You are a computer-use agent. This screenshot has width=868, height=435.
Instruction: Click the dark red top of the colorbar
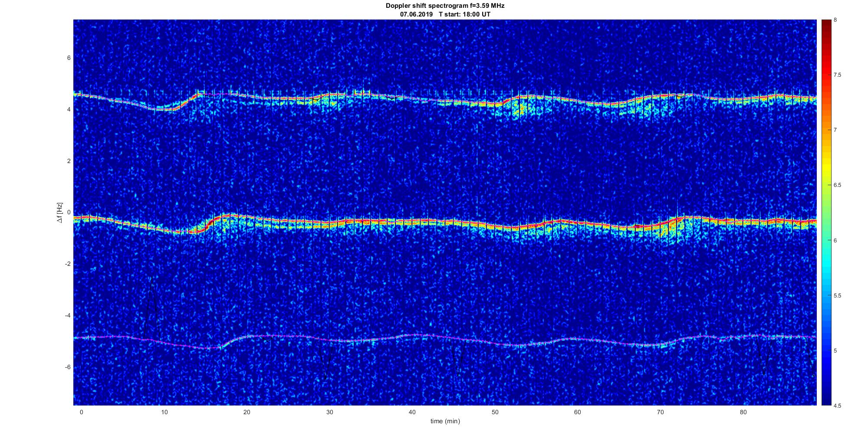coord(826,24)
